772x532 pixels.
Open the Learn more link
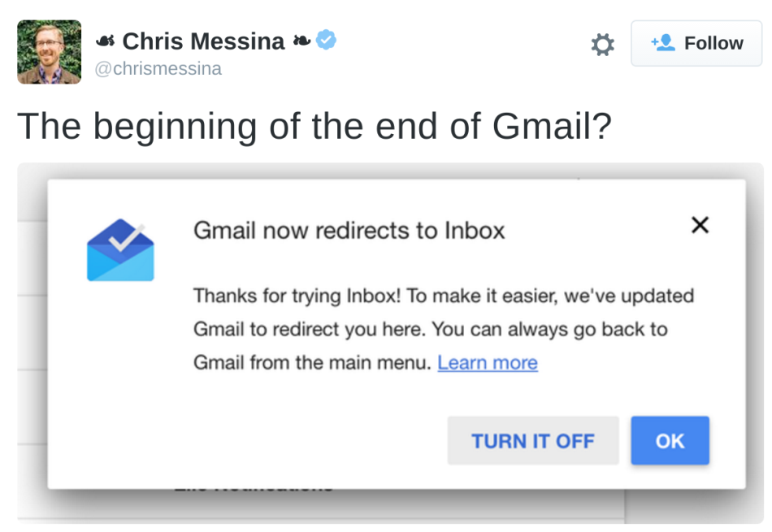(487, 362)
